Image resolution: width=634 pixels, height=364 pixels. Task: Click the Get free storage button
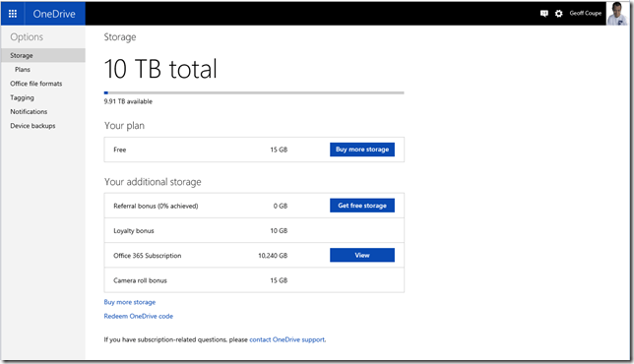click(x=362, y=206)
